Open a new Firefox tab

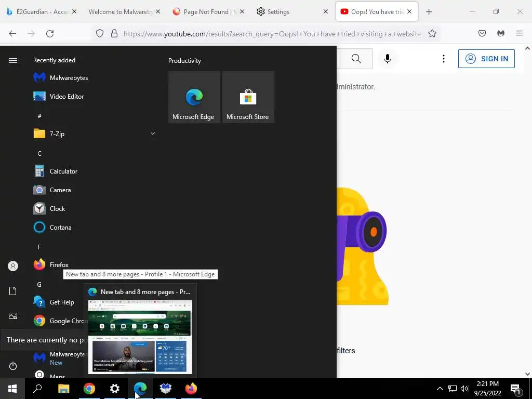pyautogui.click(x=429, y=12)
